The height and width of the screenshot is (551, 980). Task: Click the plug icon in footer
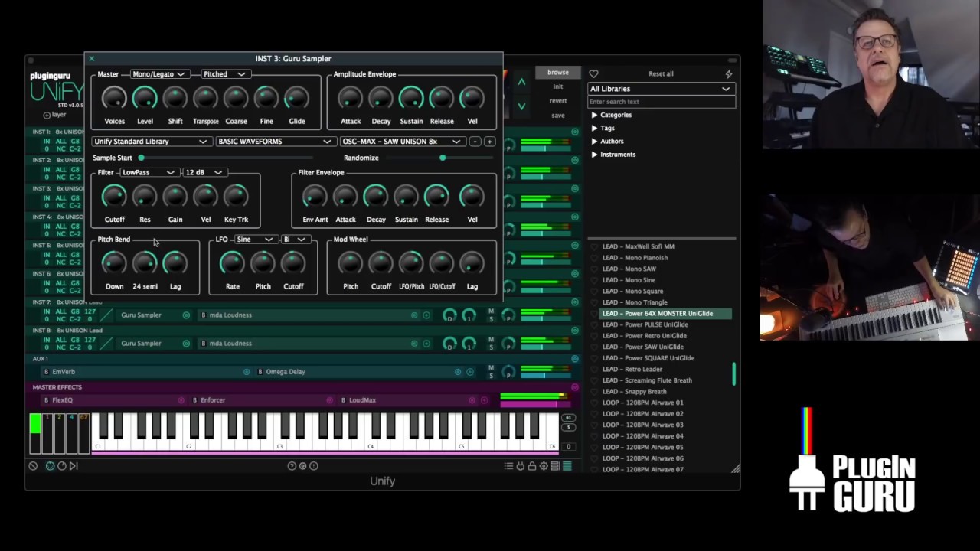(520, 465)
